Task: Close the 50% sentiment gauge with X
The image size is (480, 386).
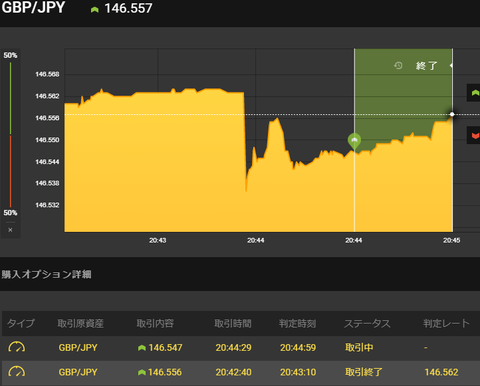Action: coord(10,230)
